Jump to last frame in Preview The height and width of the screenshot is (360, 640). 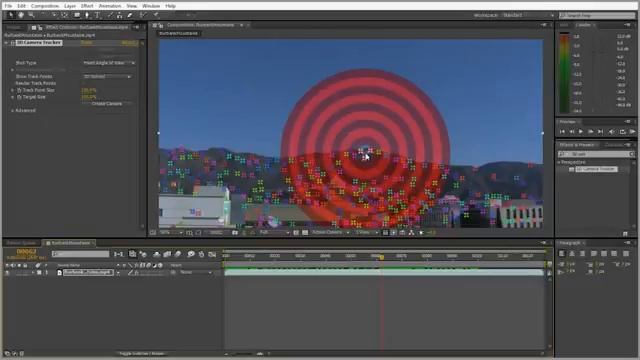(x=600, y=131)
